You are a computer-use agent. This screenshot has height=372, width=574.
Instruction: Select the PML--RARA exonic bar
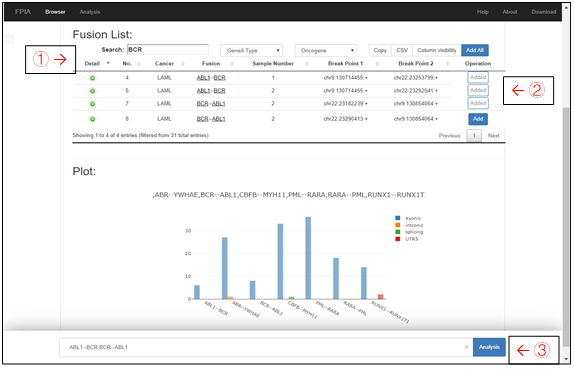click(x=308, y=258)
